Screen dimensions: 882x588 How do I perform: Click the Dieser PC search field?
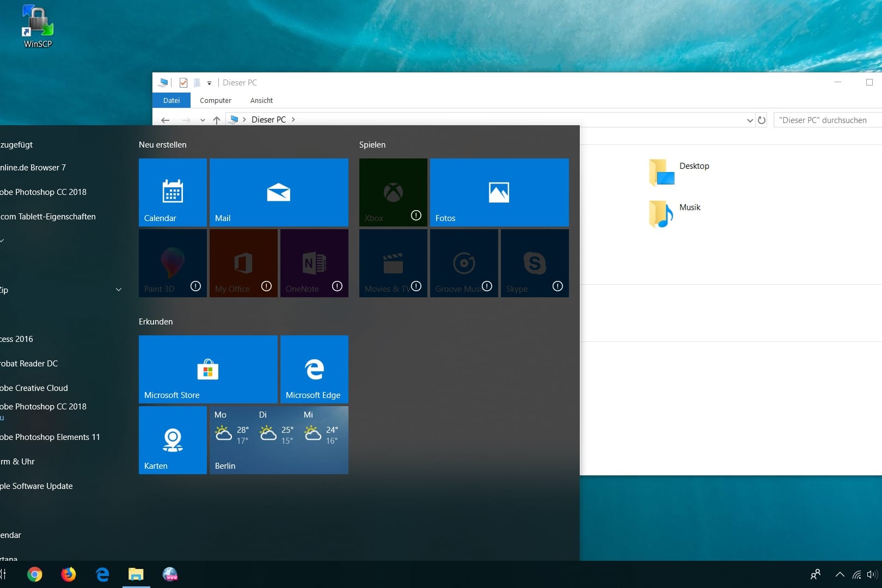pyautogui.click(x=828, y=120)
